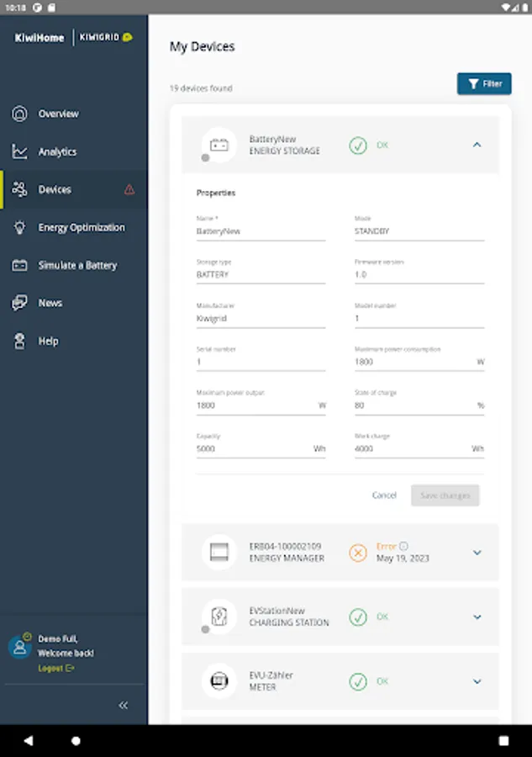532x757 pixels.
Task: Click the Overview target icon
Action: (19, 114)
